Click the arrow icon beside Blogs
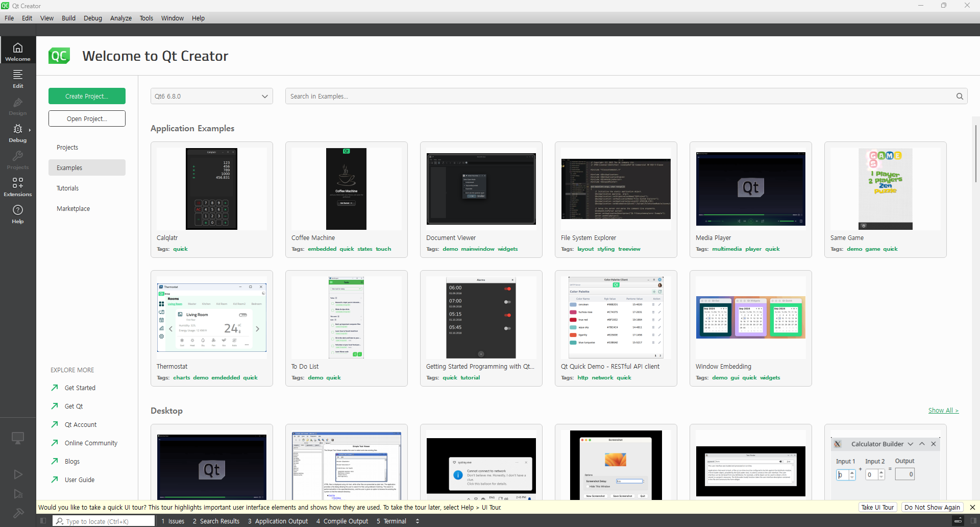This screenshot has width=980, height=527. pyautogui.click(x=55, y=461)
